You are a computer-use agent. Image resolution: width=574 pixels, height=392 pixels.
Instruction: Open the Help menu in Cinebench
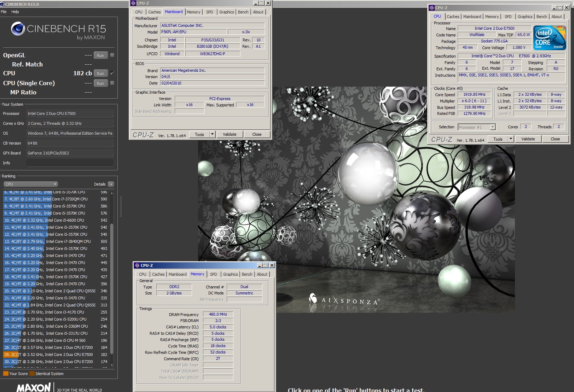[x=15, y=12]
